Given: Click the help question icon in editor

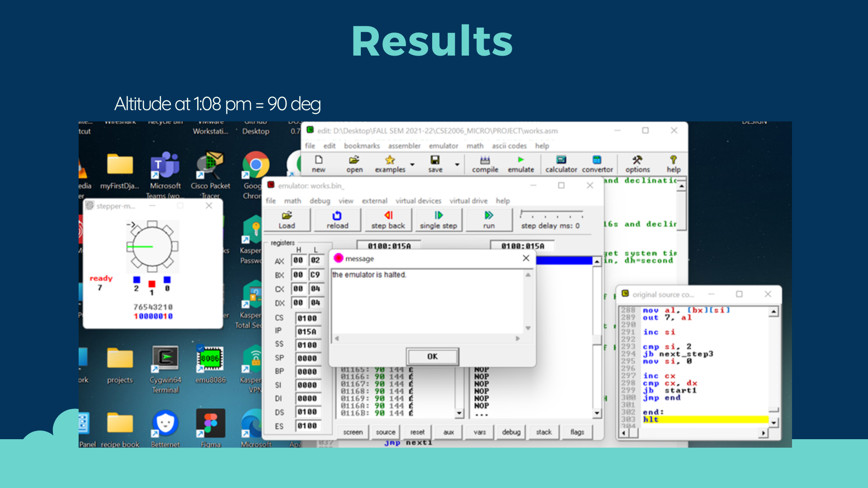Looking at the screenshot, I should tap(673, 164).
